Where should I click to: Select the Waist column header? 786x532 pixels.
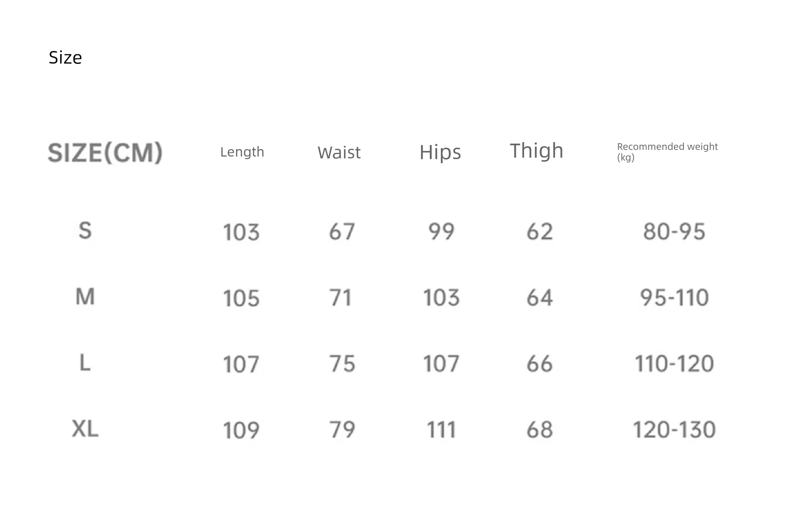point(339,152)
